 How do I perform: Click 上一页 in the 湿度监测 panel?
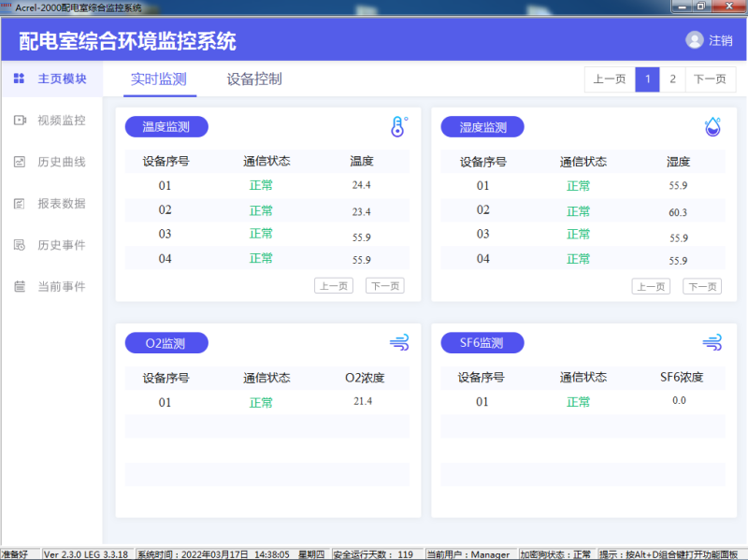pyautogui.click(x=651, y=286)
